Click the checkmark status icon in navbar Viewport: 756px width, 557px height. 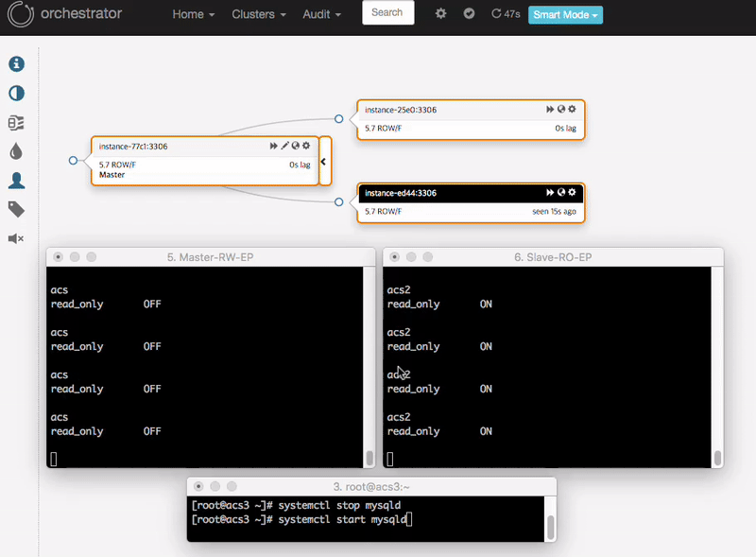pos(469,13)
